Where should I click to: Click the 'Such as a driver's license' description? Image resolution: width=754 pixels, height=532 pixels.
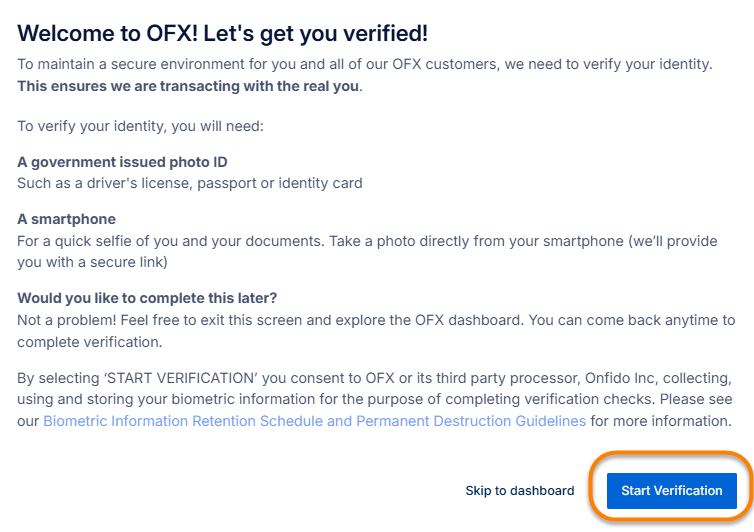189,183
